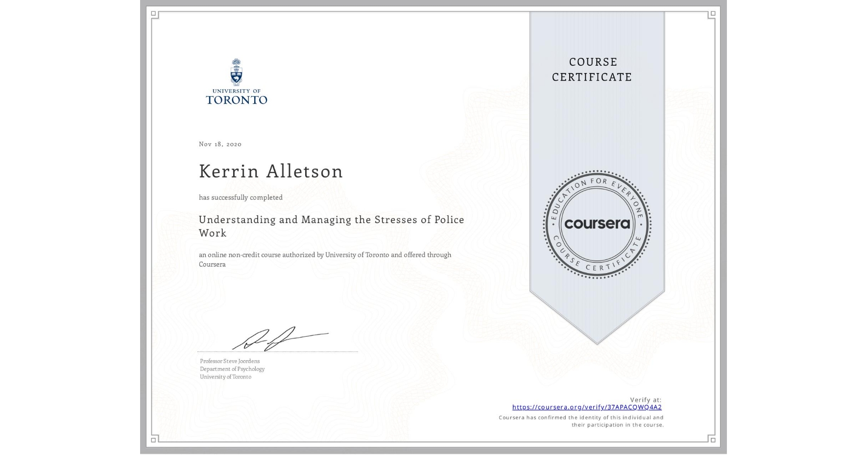Viewport: 868px width, 455px height.
Task: Click the UNIVERSITY OF TORONTO wordmark
Action: [237, 96]
